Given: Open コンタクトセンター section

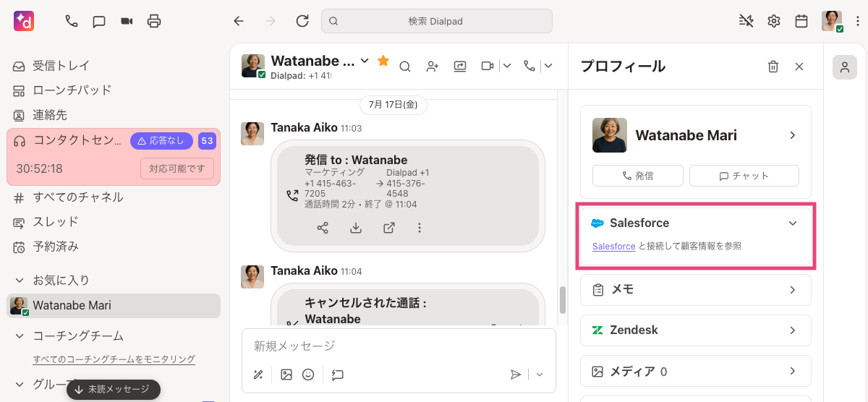Looking at the screenshot, I should tap(68, 140).
